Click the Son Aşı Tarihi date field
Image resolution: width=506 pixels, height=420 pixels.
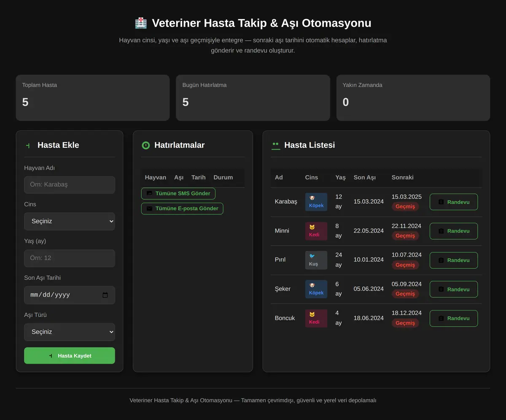70,295
